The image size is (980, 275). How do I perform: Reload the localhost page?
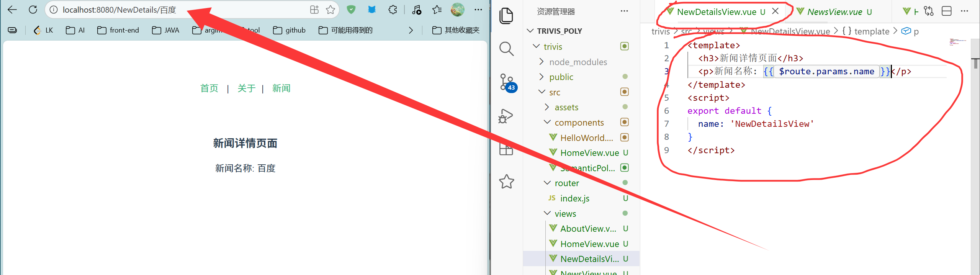33,10
